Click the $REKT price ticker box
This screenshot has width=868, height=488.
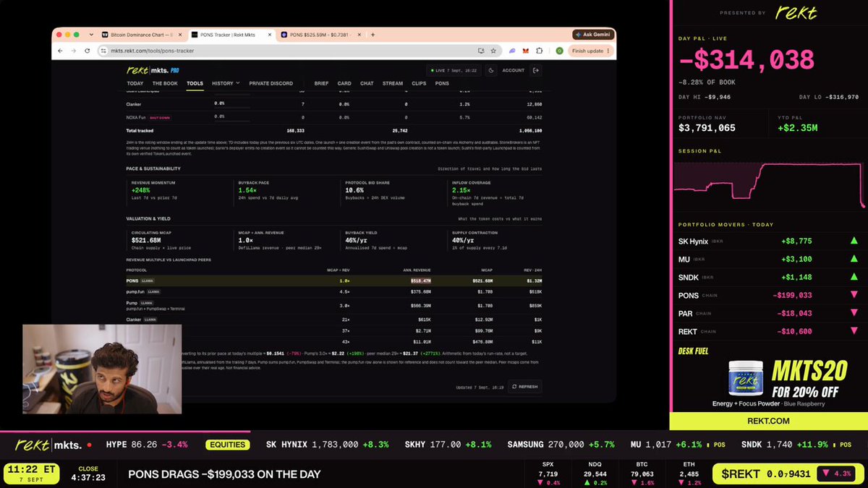coord(787,474)
